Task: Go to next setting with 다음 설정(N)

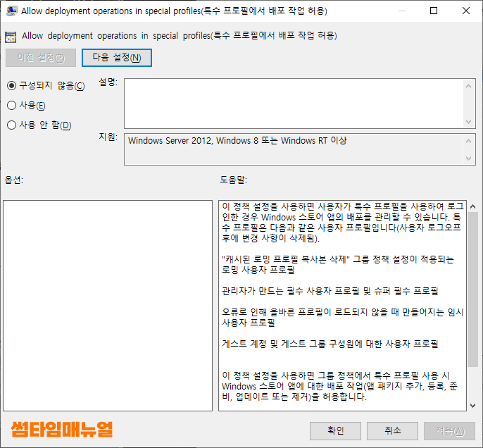Action: pyautogui.click(x=117, y=58)
